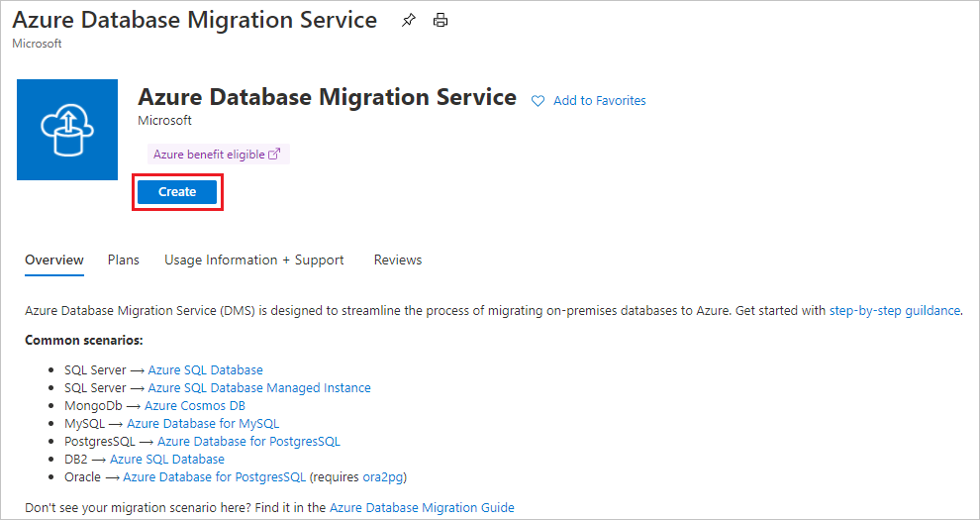Switch to the Plans tab
This screenshot has height=520, width=980.
(x=124, y=260)
